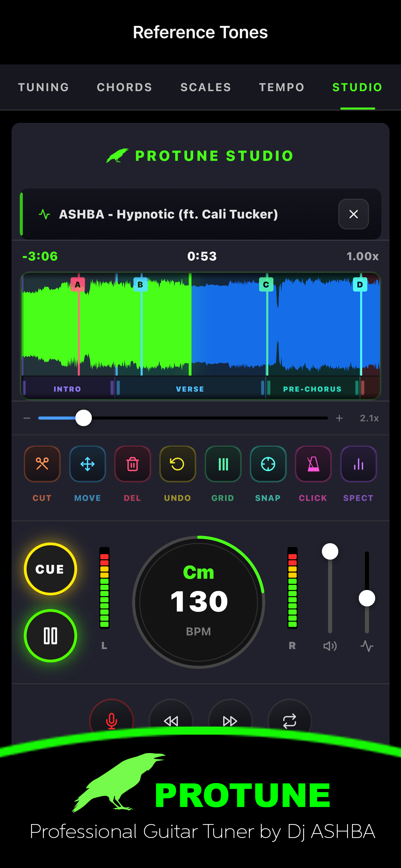Pause playback with the green button
Screen dimensions: 401x868
pos(51,635)
